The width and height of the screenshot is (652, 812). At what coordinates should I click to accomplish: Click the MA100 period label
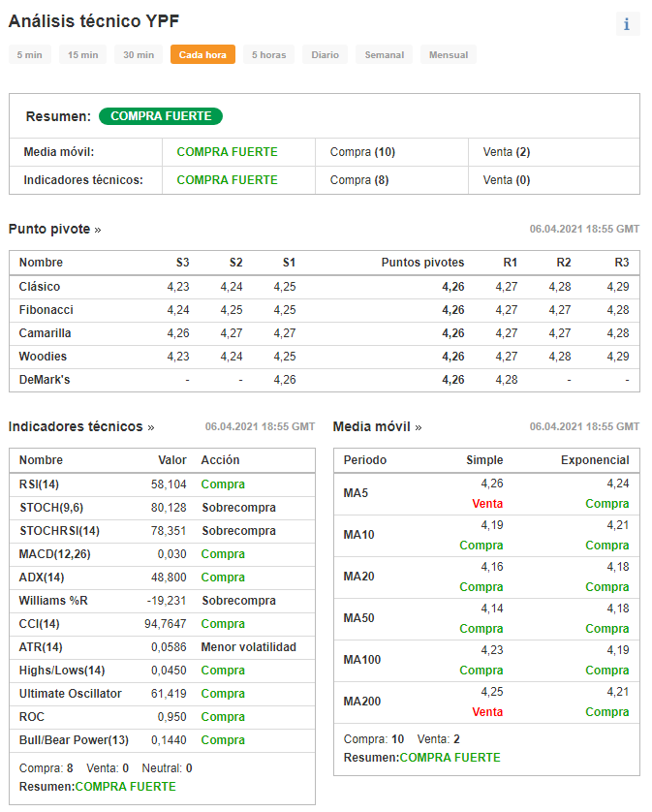362,660
